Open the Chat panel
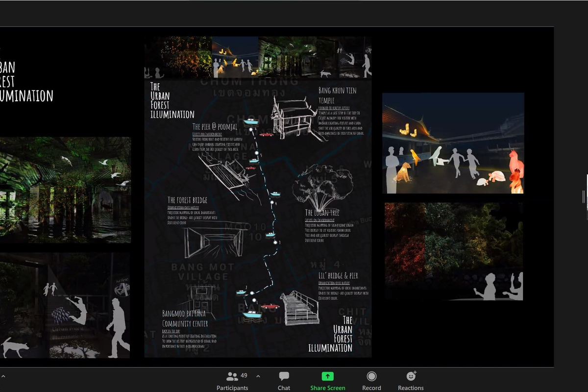588x392 pixels. pos(284,382)
